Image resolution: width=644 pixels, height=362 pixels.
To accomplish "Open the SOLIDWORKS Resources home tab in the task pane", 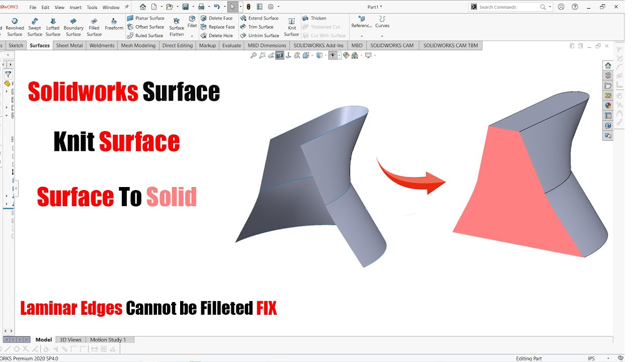I will click(608, 65).
